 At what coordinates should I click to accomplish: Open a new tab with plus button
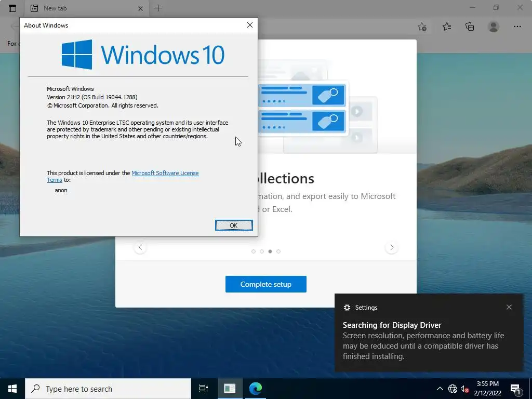[x=158, y=8]
